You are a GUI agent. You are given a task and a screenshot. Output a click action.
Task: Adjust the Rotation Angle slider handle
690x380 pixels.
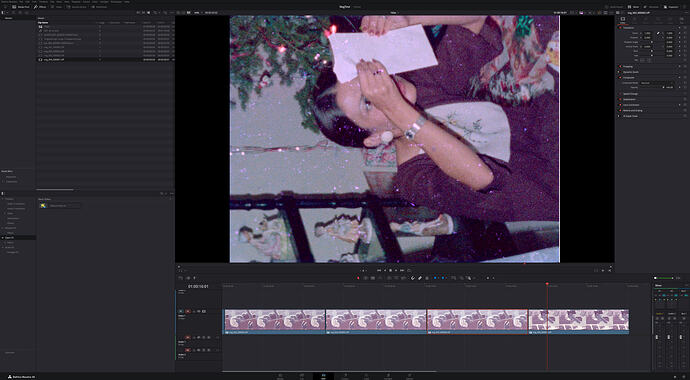[652, 42]
